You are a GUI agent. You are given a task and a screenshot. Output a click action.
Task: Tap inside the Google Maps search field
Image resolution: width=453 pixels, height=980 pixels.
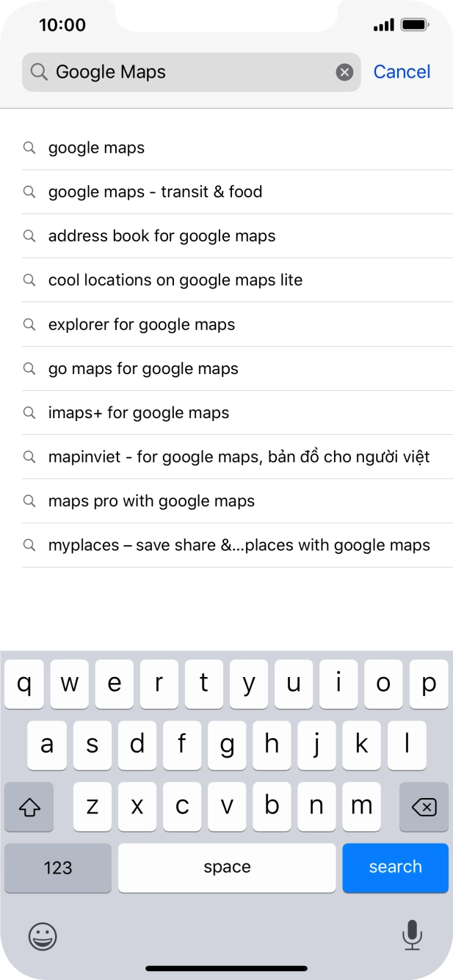(x=191, y=71)
